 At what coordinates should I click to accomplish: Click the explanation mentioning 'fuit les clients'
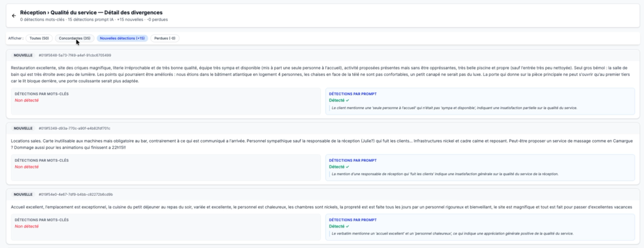(445, 174)
